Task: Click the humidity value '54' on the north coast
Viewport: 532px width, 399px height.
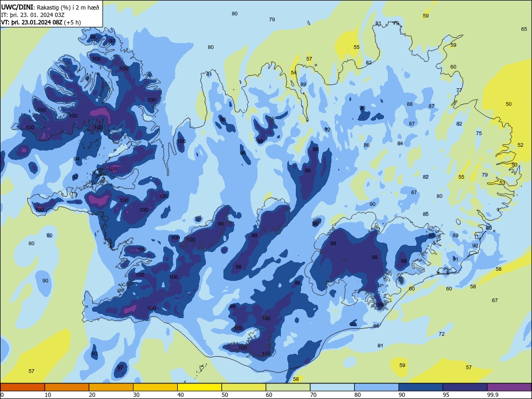Action: pyautogui.click(x=294, y=73)
